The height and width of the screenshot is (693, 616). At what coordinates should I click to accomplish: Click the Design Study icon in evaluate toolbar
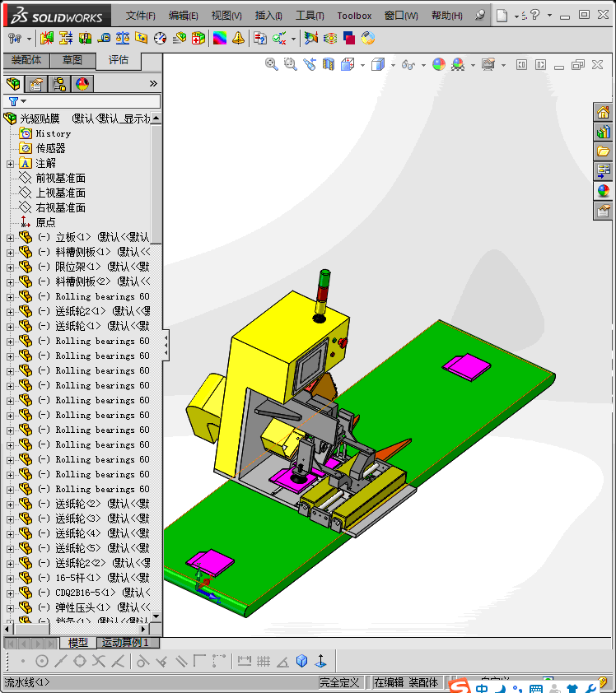point(15,39)
